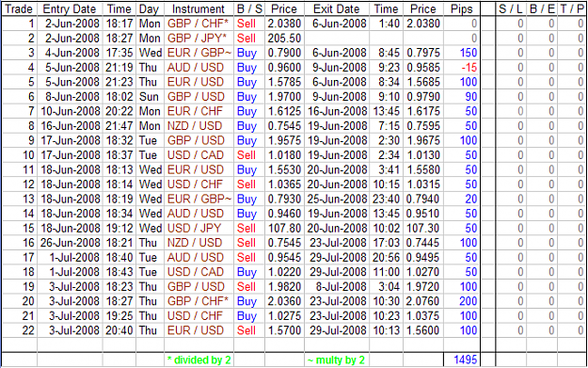
Task: Select the pips value 20
Action: point(471,200)
